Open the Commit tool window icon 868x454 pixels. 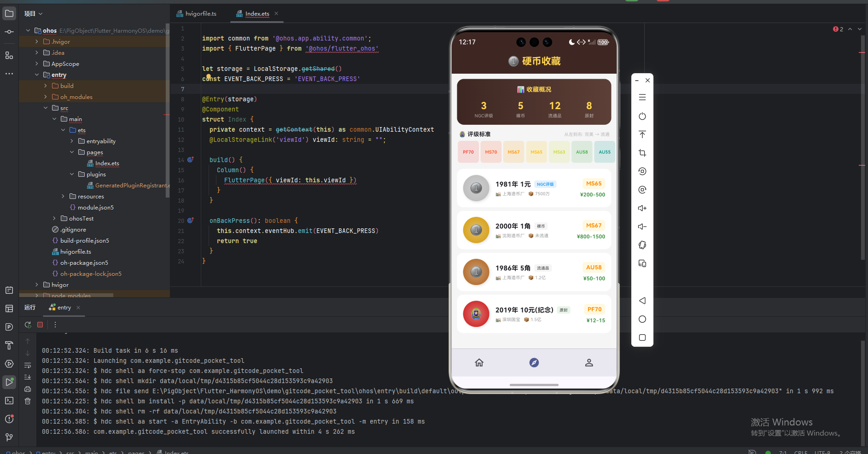pos(9,32)
